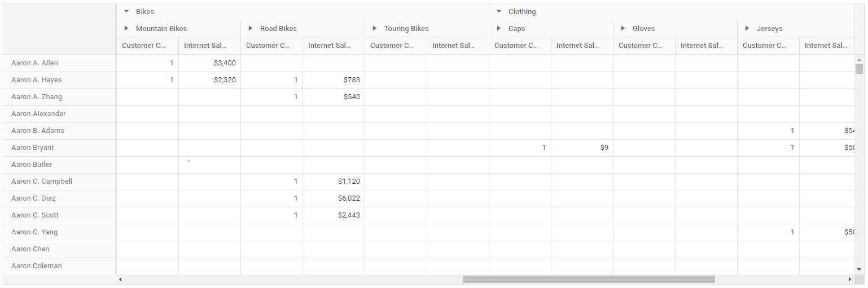This screenshot has height=288, width=868.
Task: Click the horizontal scrollbar thumb
Action: click(x=589, y=280)
